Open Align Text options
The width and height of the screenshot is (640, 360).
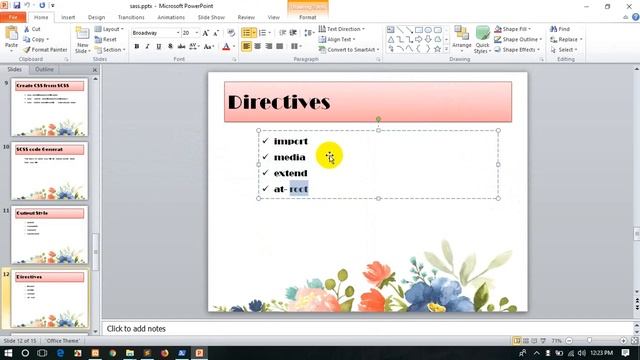tap(337, 39)
